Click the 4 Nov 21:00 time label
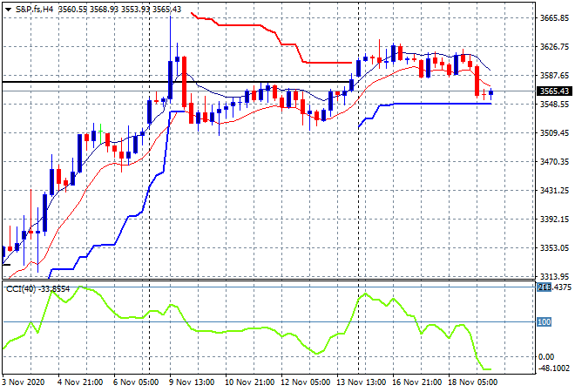Screen dimensions: 575x392 pos(80,382)
